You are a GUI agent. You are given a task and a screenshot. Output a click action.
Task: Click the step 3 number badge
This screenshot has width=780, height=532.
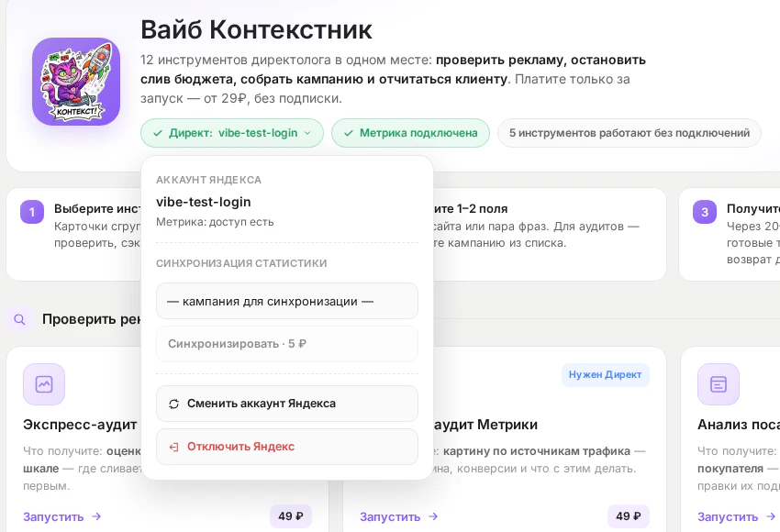pos(705,212)
